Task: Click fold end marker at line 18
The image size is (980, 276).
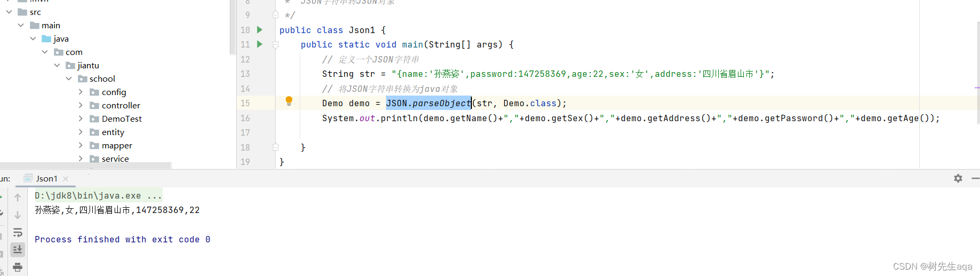Action: click(x=276, y=147)
